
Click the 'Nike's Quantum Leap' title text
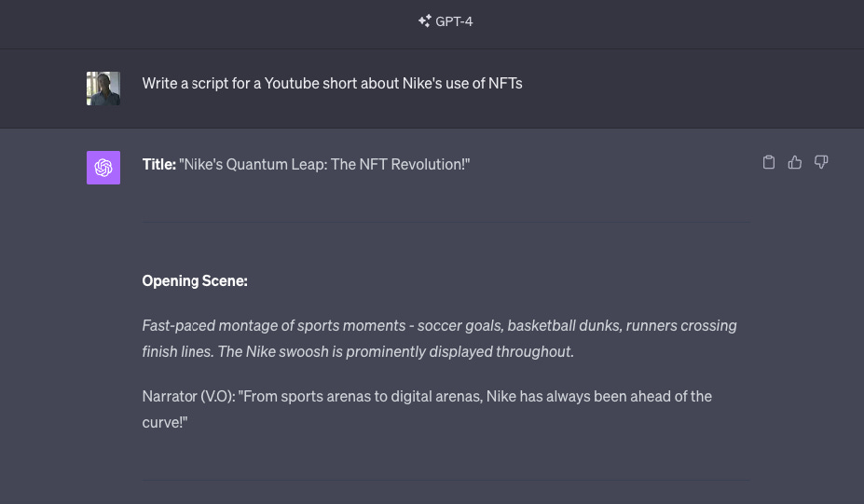coord(324,164)
